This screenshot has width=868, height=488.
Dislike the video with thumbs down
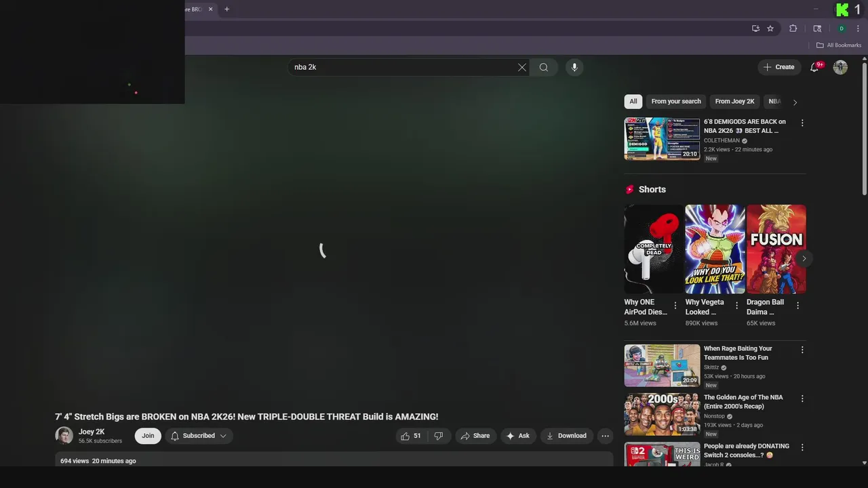tap(439, 436)
